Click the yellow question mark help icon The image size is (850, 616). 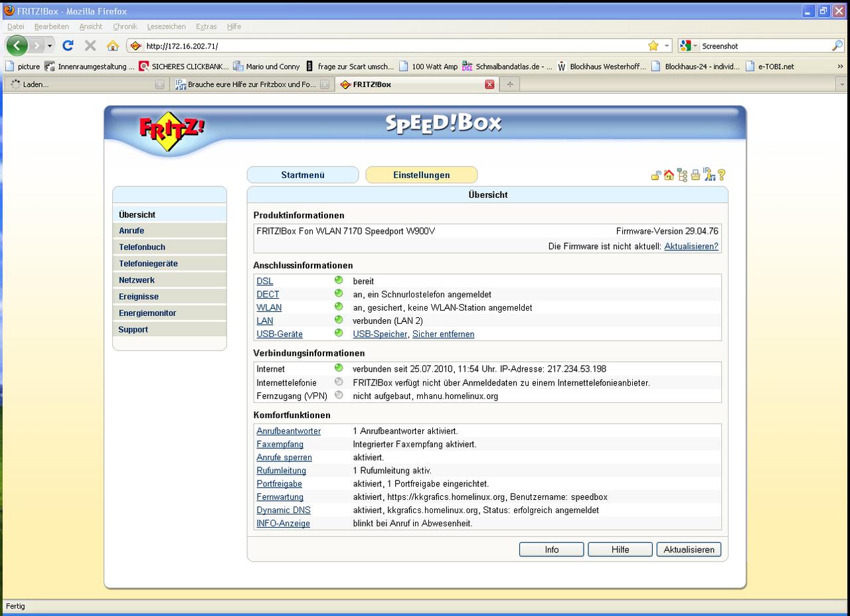(721, 175)
